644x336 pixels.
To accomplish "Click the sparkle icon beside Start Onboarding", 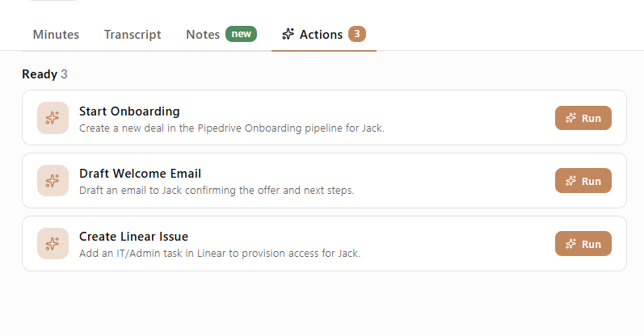I will [x=53, y=118].
